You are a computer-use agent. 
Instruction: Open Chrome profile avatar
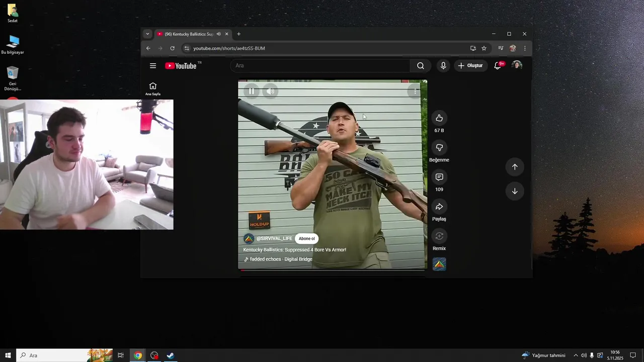pyautogui.click(x=513, y=48)
